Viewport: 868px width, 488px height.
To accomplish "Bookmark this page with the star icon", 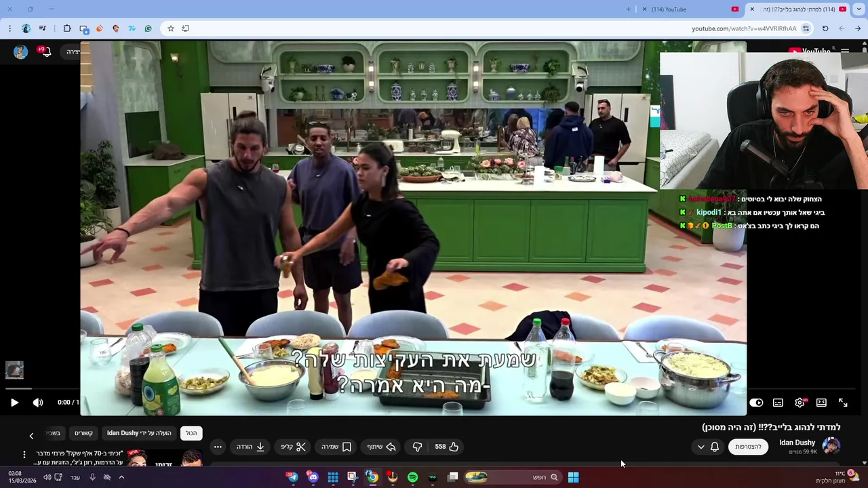I will click(x=171, y=28).
